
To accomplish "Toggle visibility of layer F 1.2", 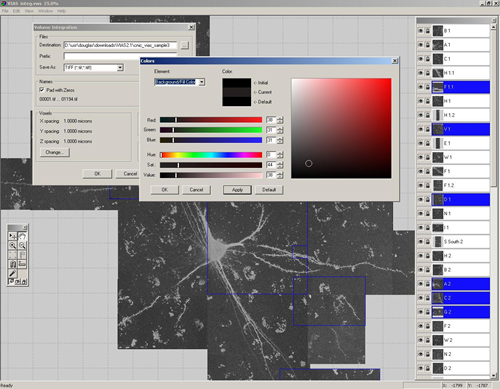I will click(420, 185).
